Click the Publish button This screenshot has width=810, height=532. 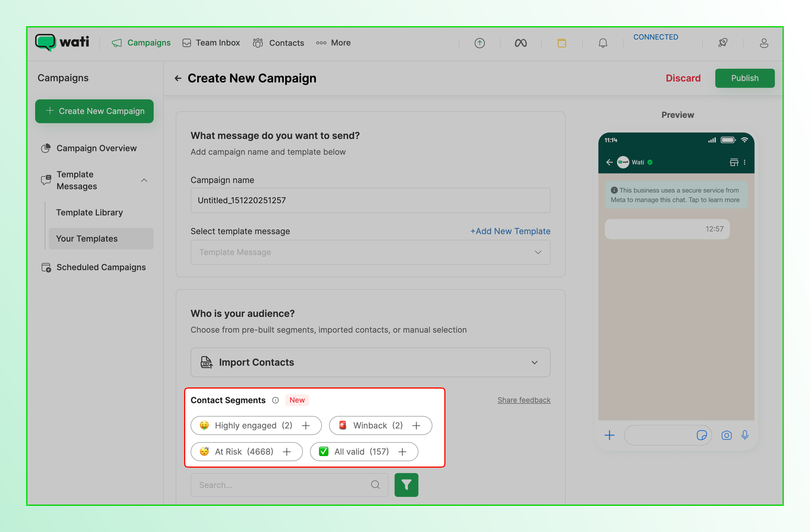point(745,78)
